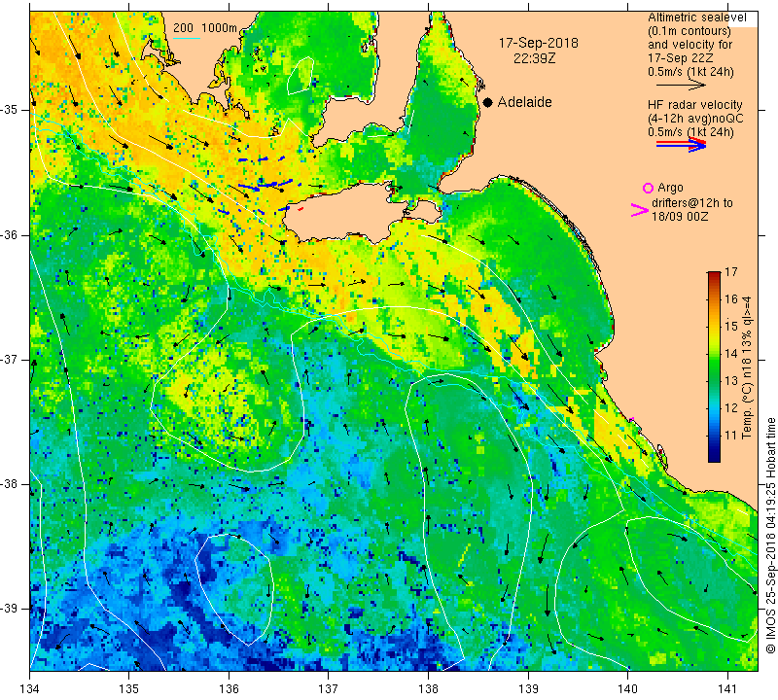Click the blue HF radar vectors west of Kangaroo Island
Image resolution: width=778 pixels, height=700 pixels.
click(258, 186)
